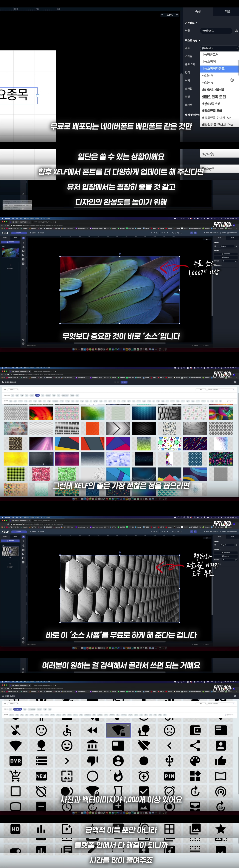Image resolution: width=239 pixels, height=868 pixels.
Task: Click the search field in the image library
Action: 221,390
